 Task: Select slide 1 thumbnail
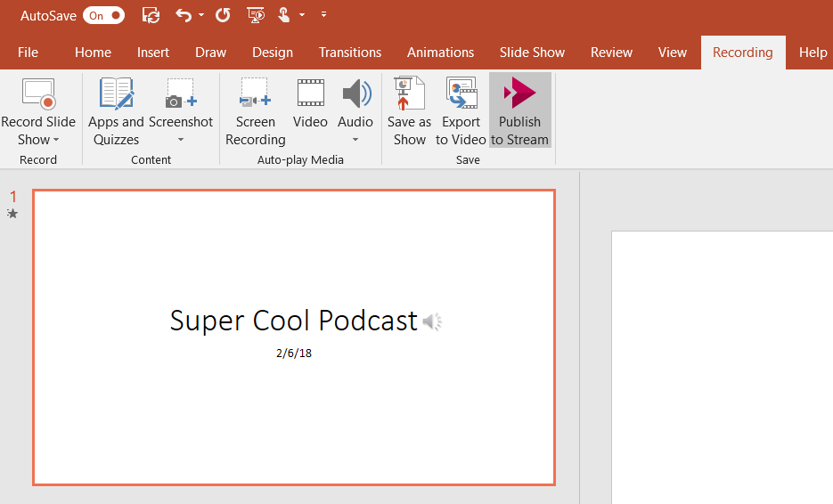point(294,337)
